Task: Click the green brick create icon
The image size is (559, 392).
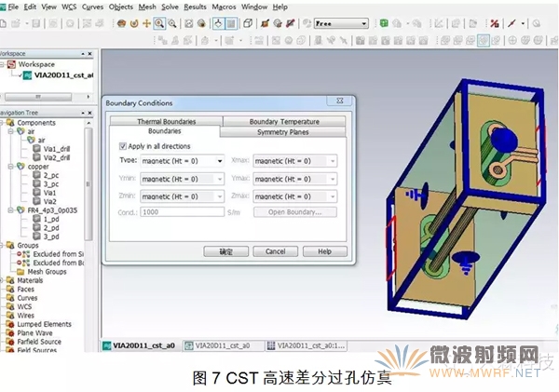Action: point(384,23)
